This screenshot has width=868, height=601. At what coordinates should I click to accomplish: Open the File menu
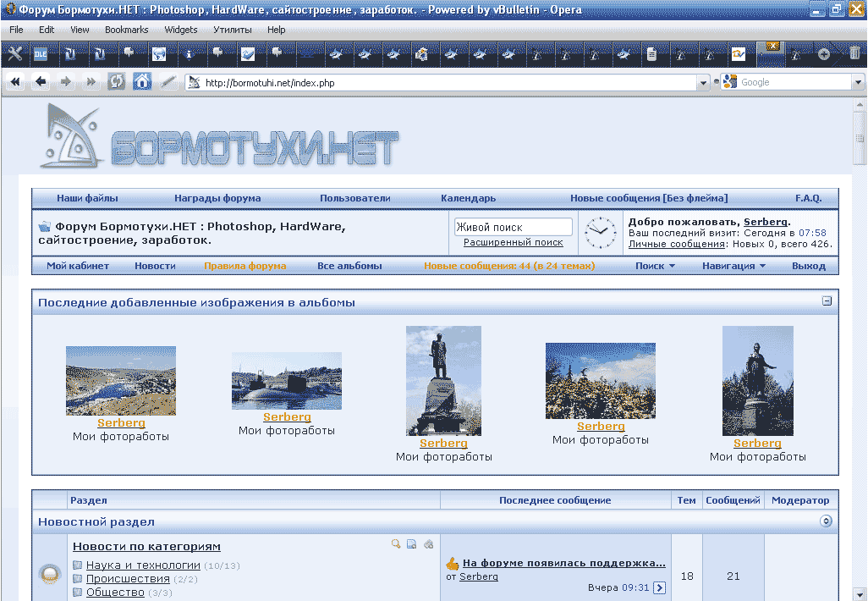pos(17,30)
